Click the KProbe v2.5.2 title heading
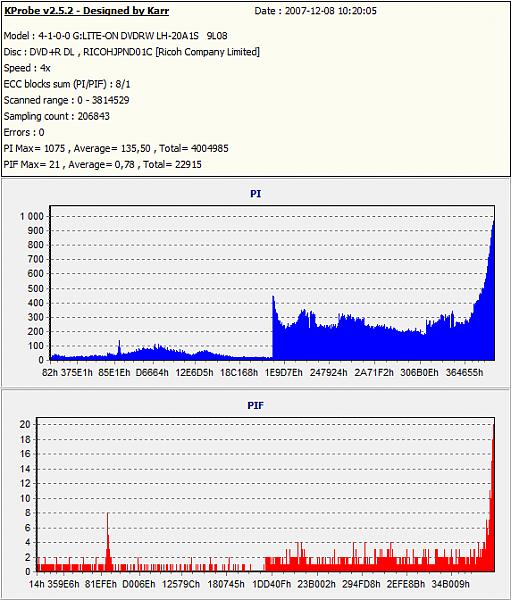The image size is (511, 600). (x=86, y=11)
